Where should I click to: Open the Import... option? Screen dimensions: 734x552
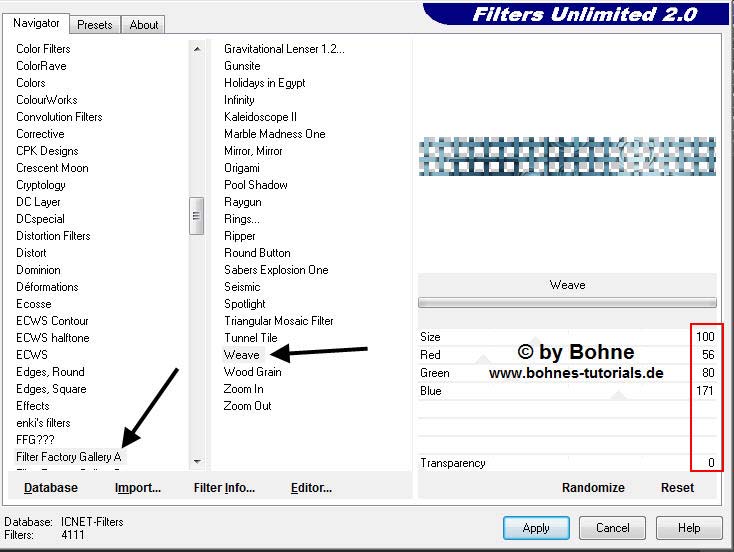point(138,488)
